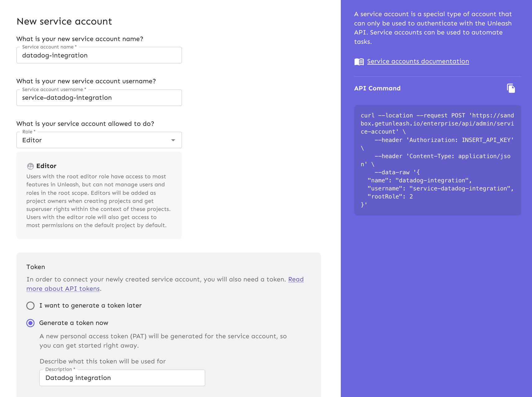Screen dimensions: 532x397
Task: Expand the Role selector chevron
Action: pyautogui.click(x=173, y=140)
